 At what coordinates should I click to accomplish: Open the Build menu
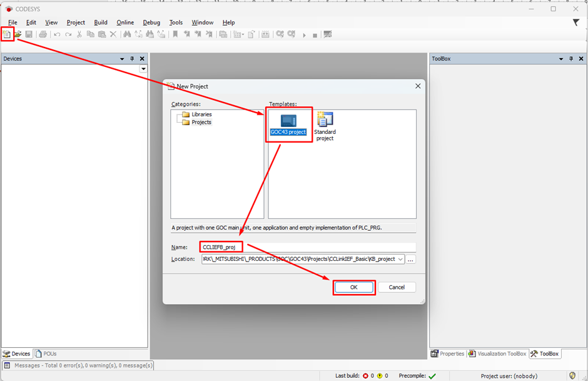[x=101, y=23]
